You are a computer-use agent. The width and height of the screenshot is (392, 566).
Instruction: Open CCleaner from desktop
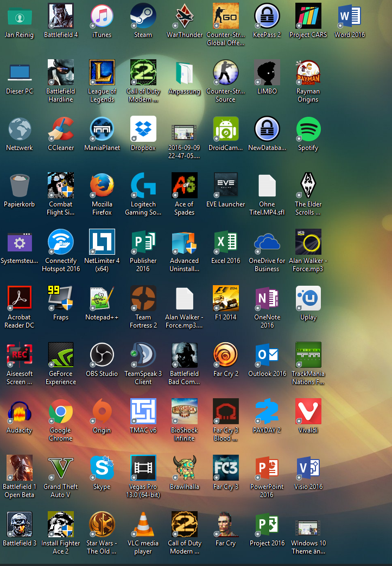(x=61, y=129)
